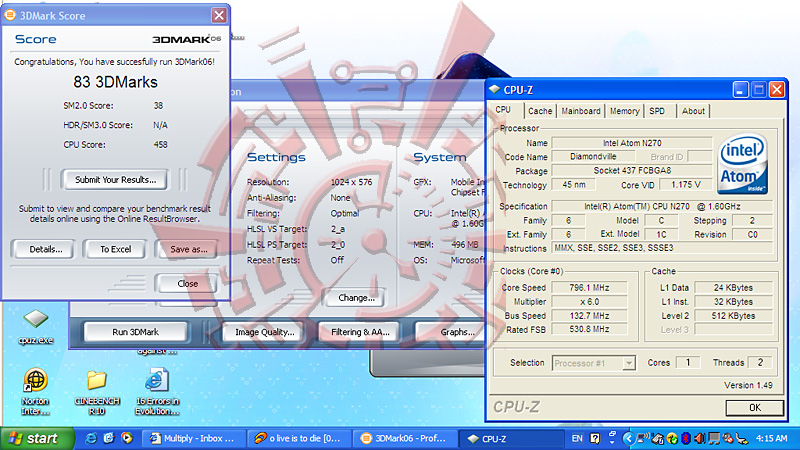Click the Core VID value 1.175 V

click(x=685, y=185)
